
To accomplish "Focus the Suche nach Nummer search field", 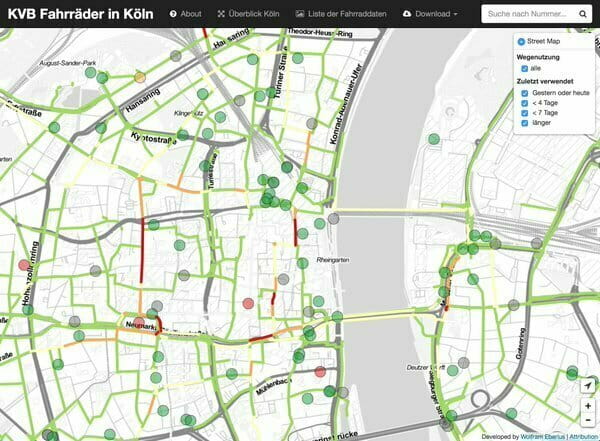I will click(527, 14).
